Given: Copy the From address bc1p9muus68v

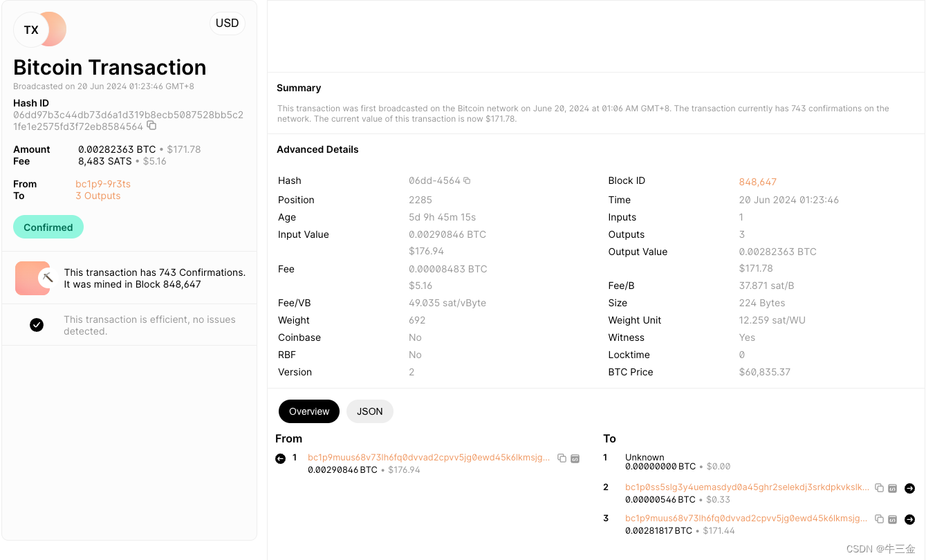Looking at the screenshot, I should pos(562,458).
